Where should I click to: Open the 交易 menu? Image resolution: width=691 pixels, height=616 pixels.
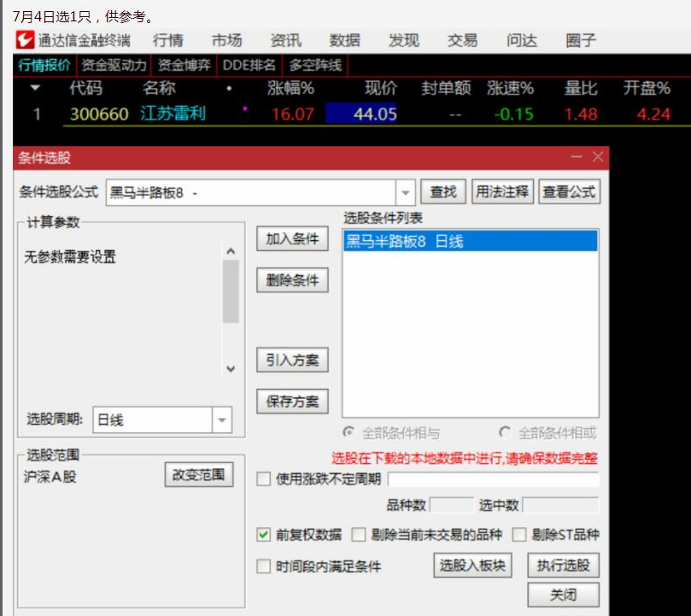463,40
